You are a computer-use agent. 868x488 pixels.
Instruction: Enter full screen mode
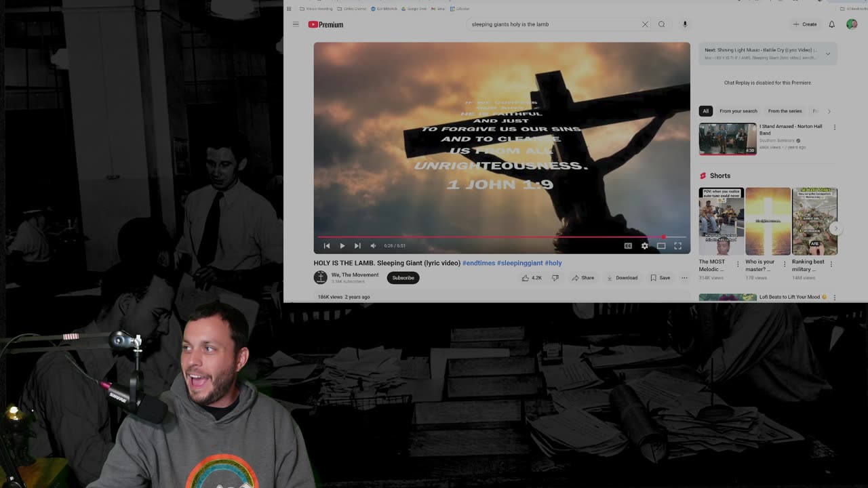pyautogui.click(x=677, y=246)
